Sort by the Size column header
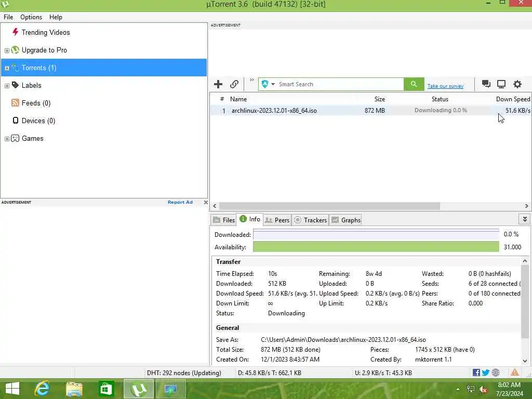Viewport: 532px width, 399px height. tap(379, 99)
